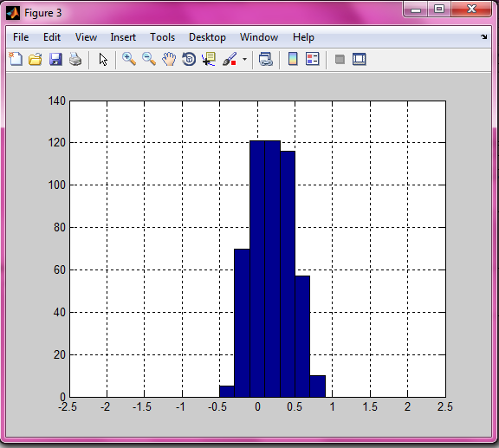Click the x-axis label 1.5

coord(370,406)
